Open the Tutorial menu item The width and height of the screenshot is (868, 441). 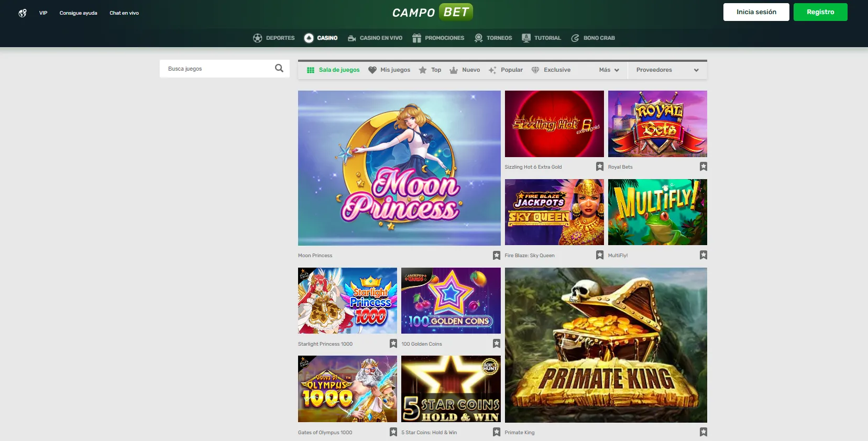(542, 38)
